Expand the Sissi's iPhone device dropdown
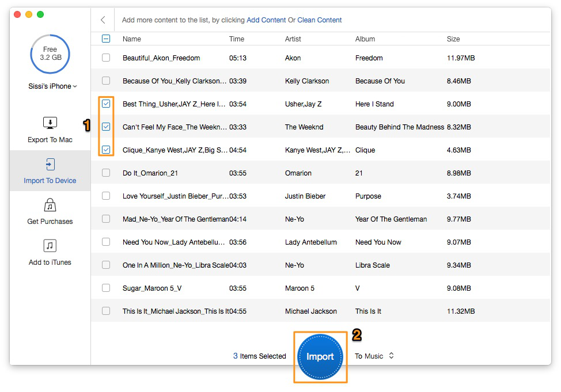561x392 pixels. [52, 86]
